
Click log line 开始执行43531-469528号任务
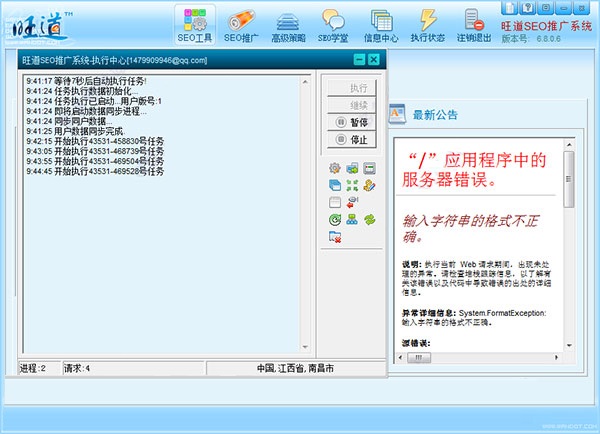point(95,171)
